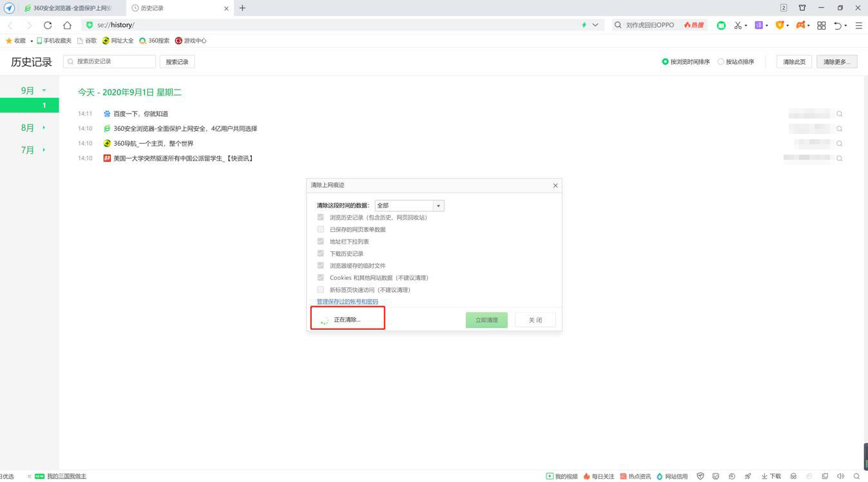This screenshot has height=482, width=868.
Task: Open 热点资讯 in status bar
Action: point(635,476)
